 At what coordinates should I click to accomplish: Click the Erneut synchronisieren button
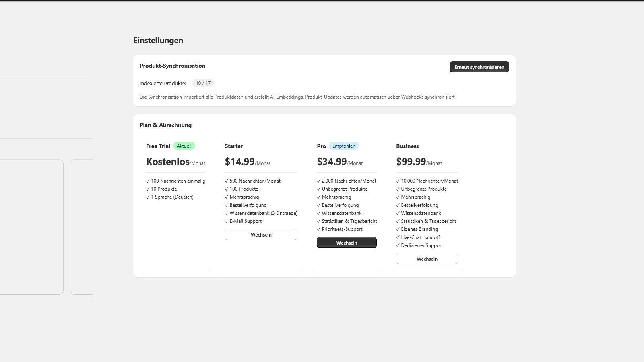(x=479, y=67)
